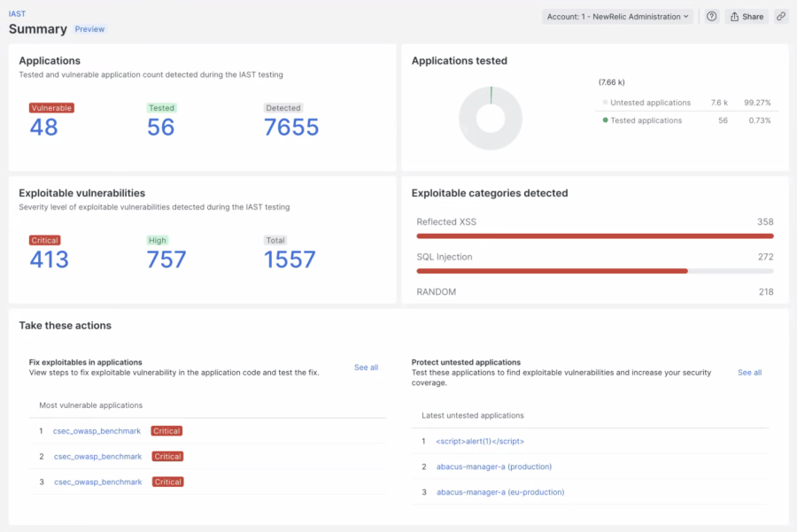This screenshot has height=532, width=797.
Task: Open the Account selector dropdown
Action: click(x=617, y=17)
